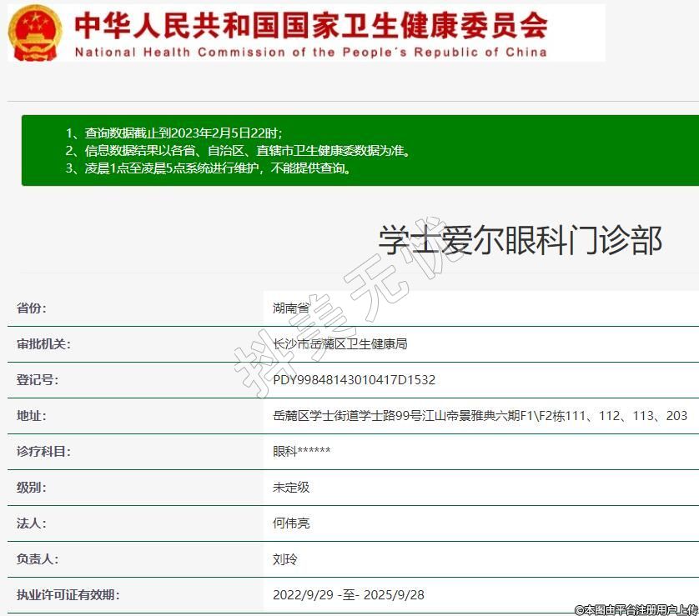This screenshot has width=699, height=616.
Task: Click the 登记号 row label
Action: 38,380
